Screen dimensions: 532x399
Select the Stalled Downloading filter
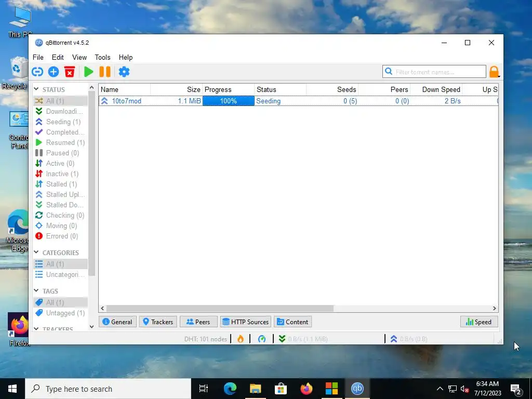tap(60, 205)
